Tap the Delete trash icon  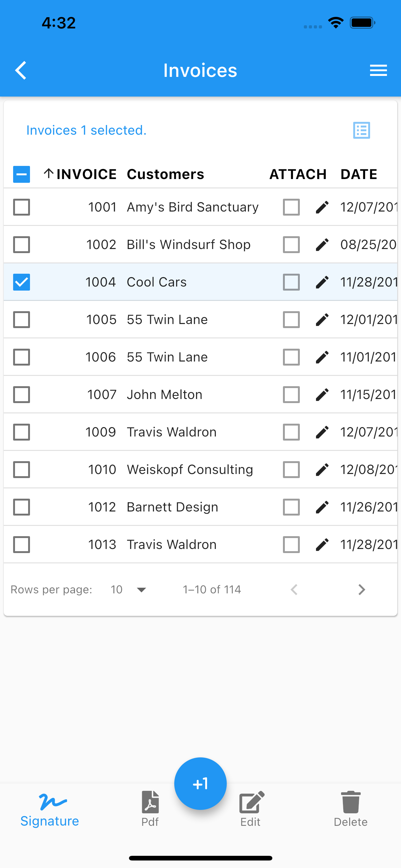(350, 802)
